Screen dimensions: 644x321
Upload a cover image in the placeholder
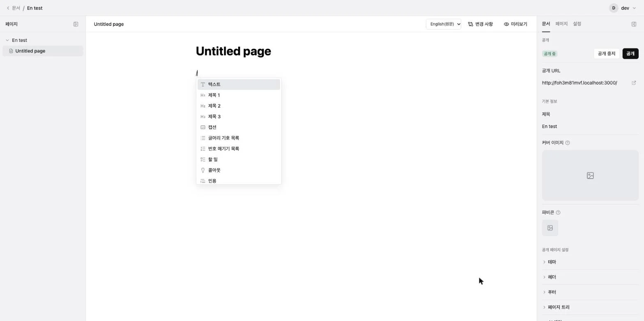pos(590,175)
